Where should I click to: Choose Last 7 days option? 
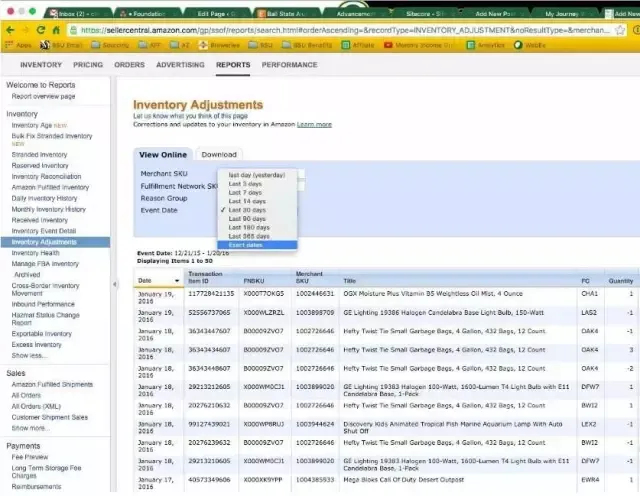pos(257,193)
